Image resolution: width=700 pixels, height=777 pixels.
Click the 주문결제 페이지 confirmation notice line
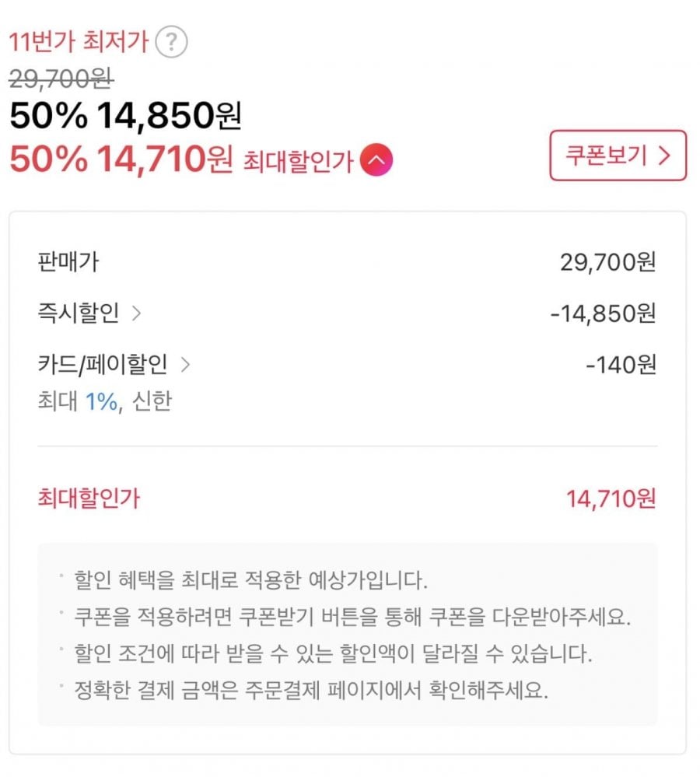click(x=310, y=691)
